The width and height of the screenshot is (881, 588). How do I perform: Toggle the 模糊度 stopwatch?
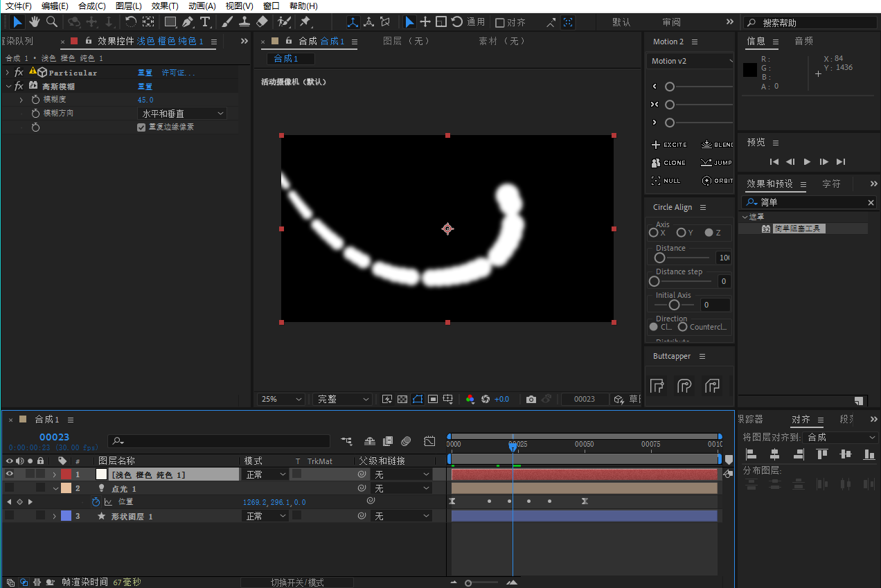point(36,100)
